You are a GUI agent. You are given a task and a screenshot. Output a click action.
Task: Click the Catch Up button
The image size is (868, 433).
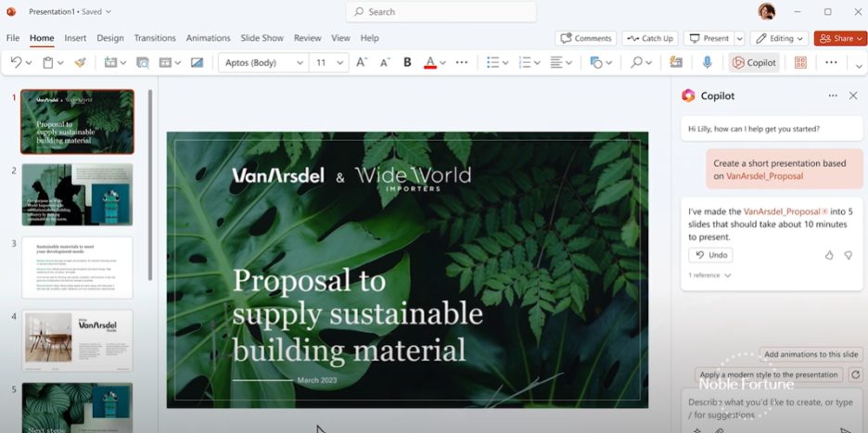click(650, 38)
